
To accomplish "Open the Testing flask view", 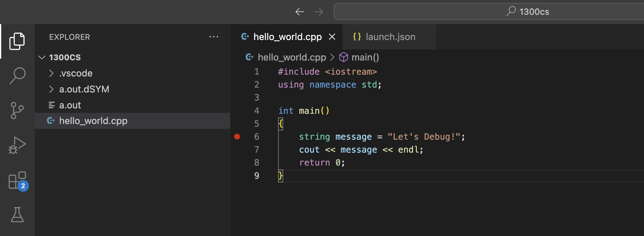I will pos(17,215).
